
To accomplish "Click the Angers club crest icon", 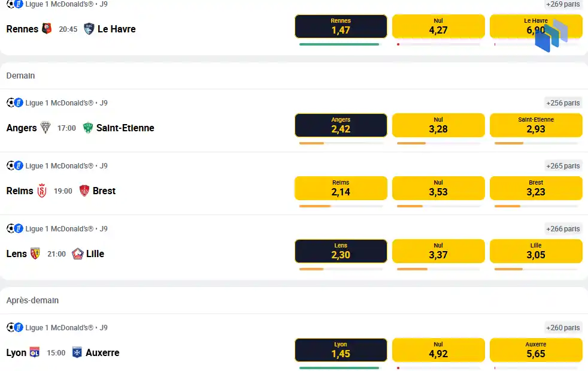I will point(46,128).
